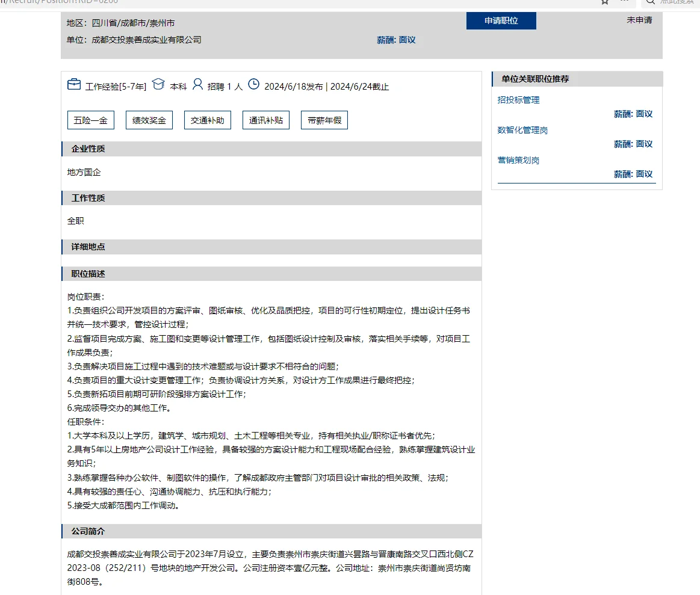
Task: Switch to the 工作性质 section
Action: (84, 197)
